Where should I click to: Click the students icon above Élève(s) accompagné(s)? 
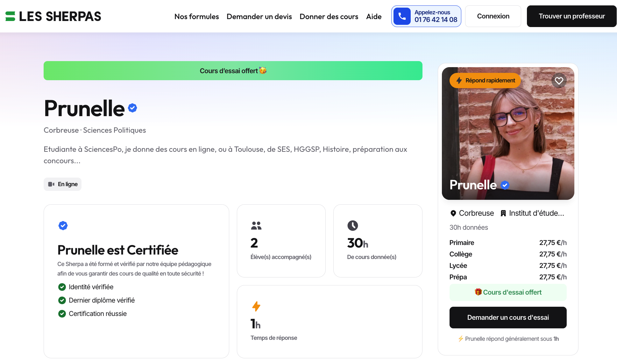click(256, 226)
